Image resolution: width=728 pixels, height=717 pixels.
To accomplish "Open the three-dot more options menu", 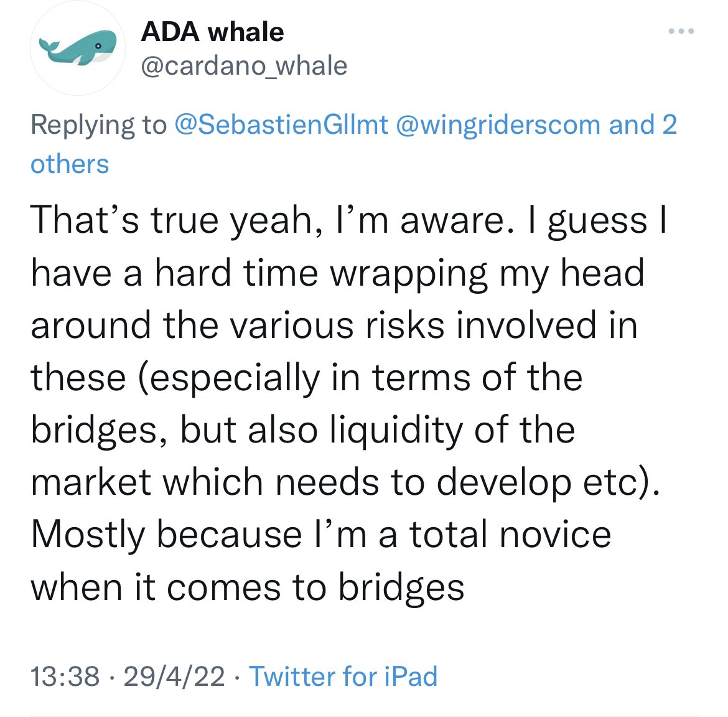I will [681, 31].
